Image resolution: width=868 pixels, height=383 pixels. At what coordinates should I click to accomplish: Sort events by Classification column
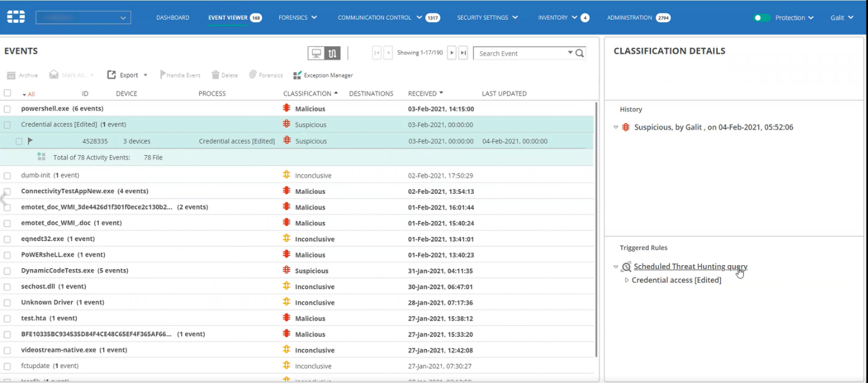[x=307, y=93]
